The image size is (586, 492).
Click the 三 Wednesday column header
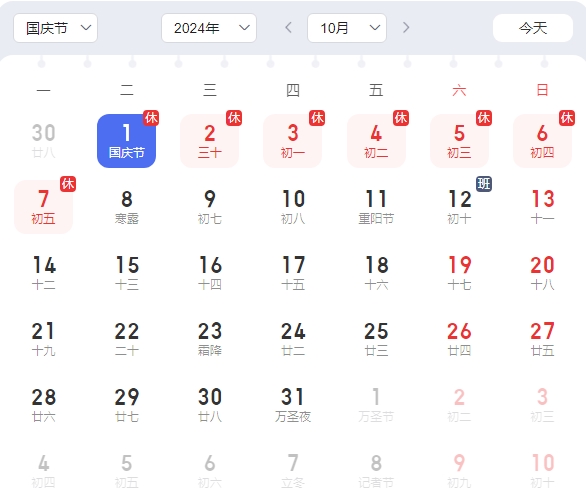[x=210, y=90]
